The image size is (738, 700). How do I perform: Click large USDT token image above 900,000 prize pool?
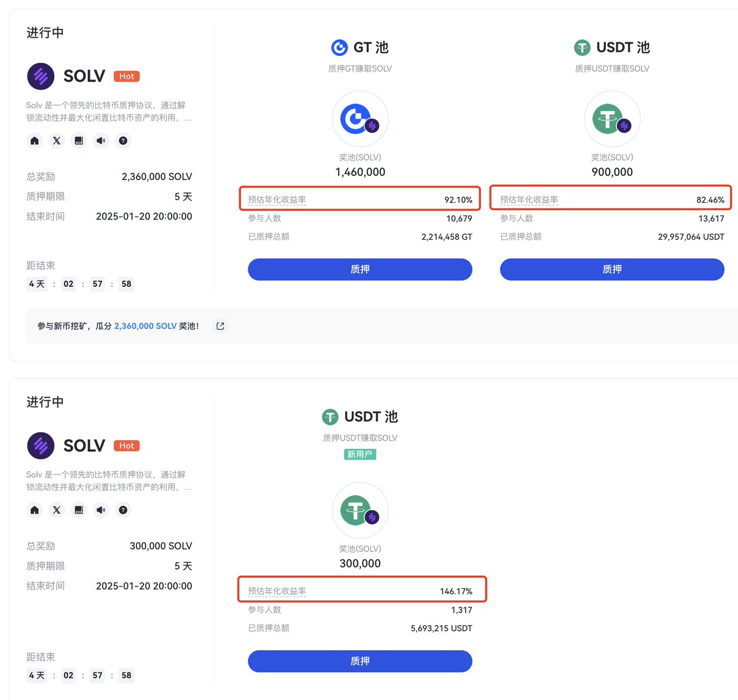pos(612,119)
